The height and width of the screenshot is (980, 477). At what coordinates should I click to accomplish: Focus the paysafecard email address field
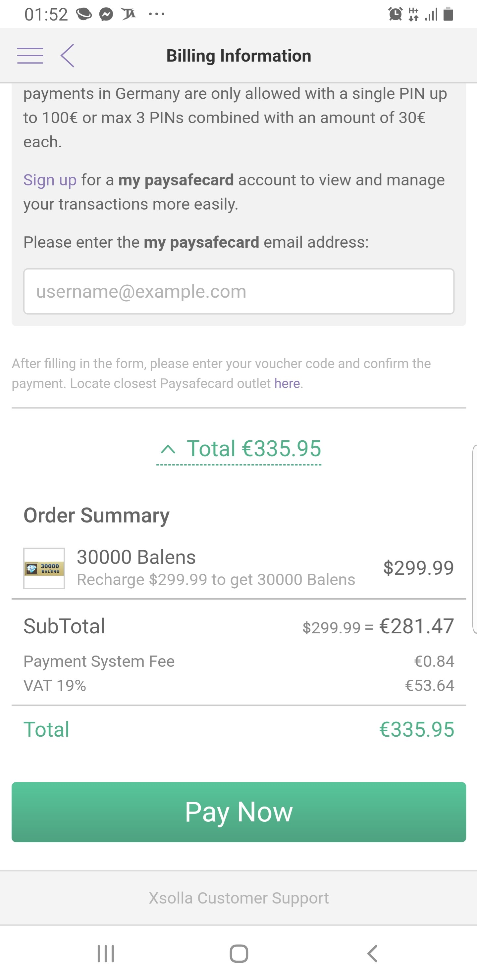tap(239, 291)
